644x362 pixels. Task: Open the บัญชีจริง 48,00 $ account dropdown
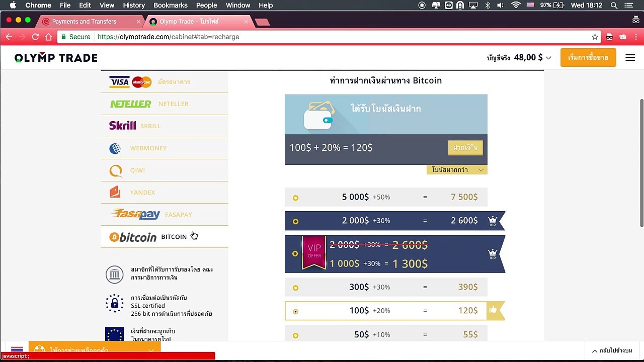pos(519,58)
